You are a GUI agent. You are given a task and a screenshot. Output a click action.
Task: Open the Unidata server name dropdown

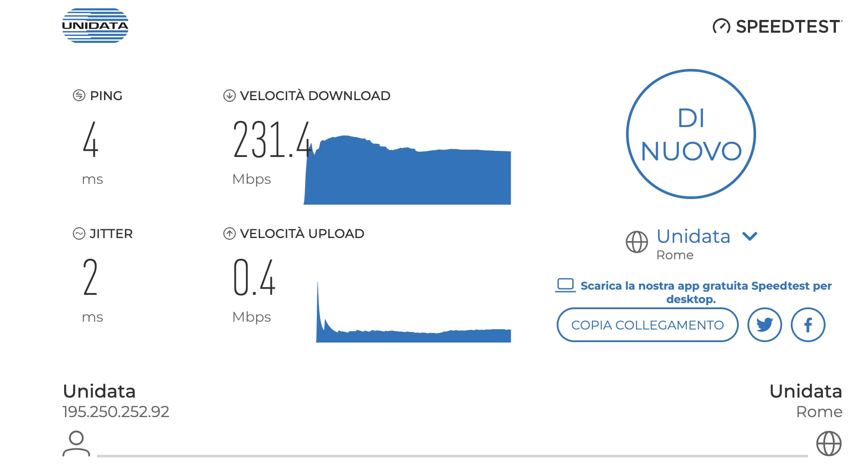tap(693, 236)
